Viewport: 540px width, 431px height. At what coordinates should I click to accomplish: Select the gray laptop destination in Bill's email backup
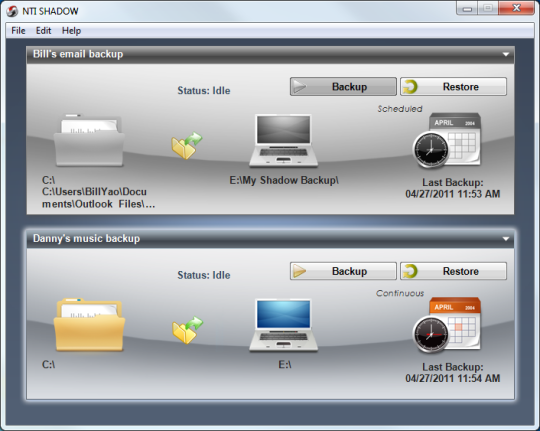pos(283,141)
